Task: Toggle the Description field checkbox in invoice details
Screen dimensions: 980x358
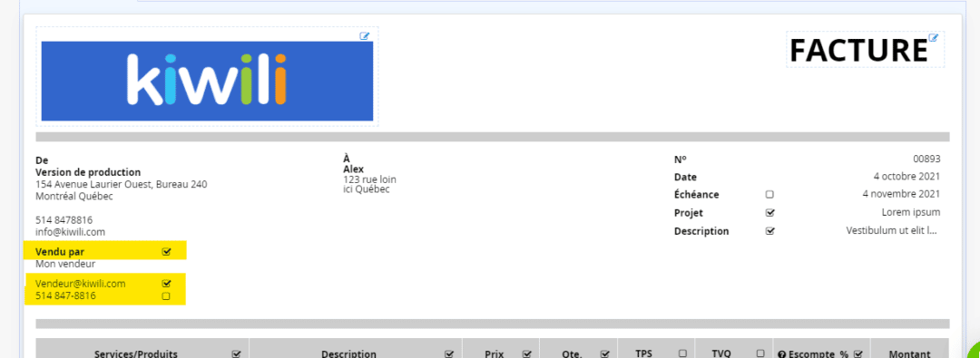Action: point(770,230)
